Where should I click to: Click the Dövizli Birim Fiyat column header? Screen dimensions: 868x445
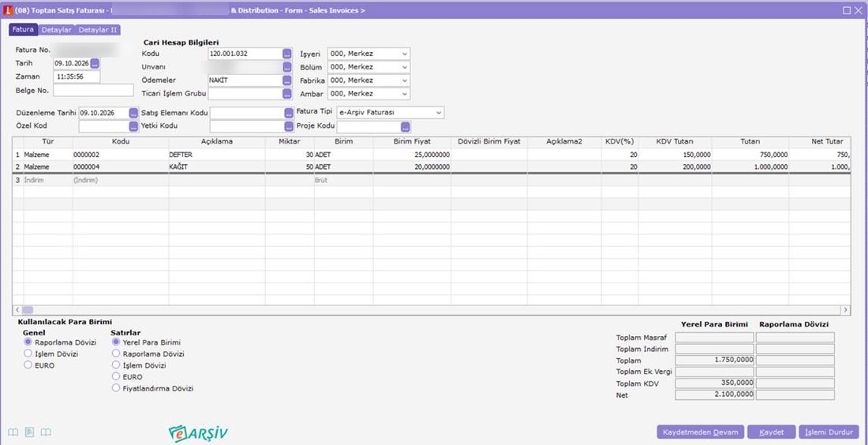[489, 142]
